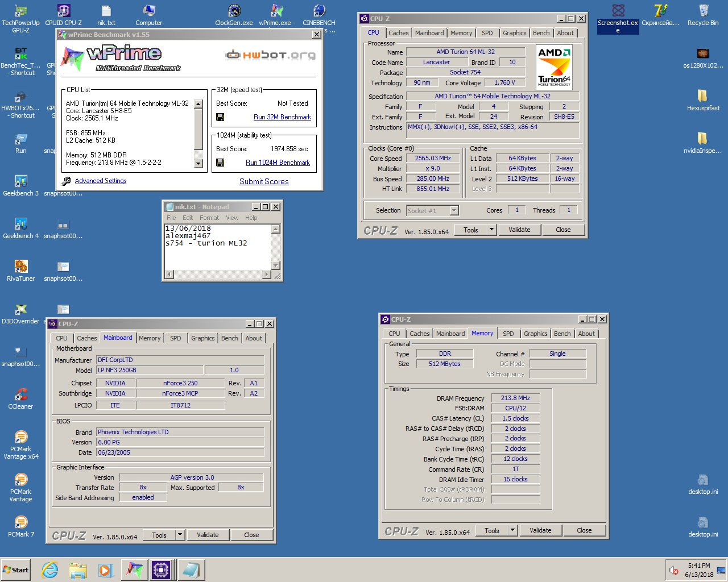Click Submit Scores link
This screenshot has height=582, width=728.
coord(264,181)
